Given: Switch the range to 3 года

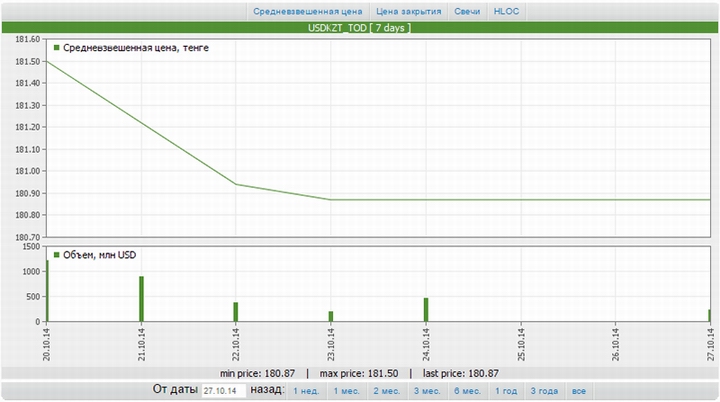Looking at the screenshot, I should pyautogui.click(x=544, y=391).
